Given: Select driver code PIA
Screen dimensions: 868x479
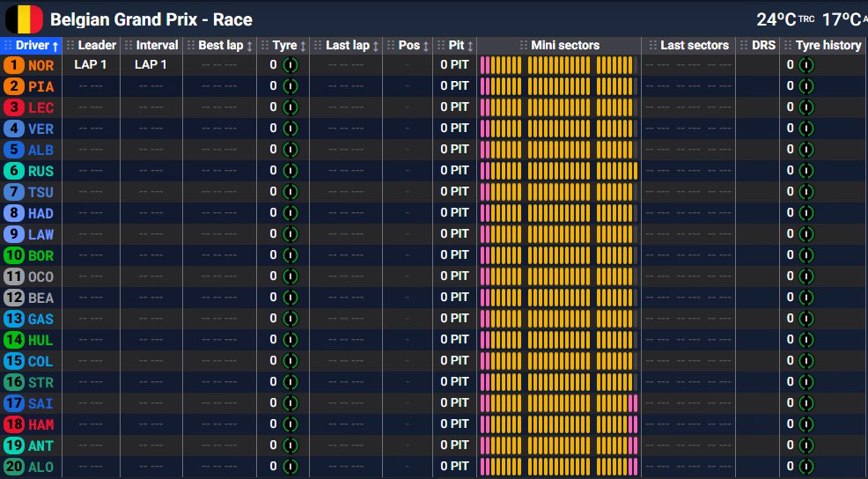Looking at the screenshot, I should pyautogui.click(x=41, y=87).
